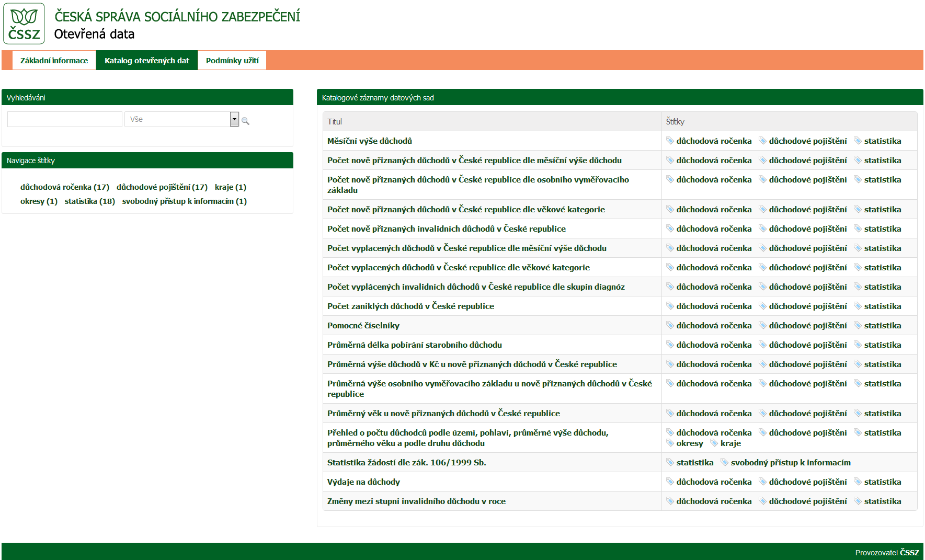
Task: Click tag icon before důchodová ročenka, Měsíční výše row
Action: pos(670,141)
